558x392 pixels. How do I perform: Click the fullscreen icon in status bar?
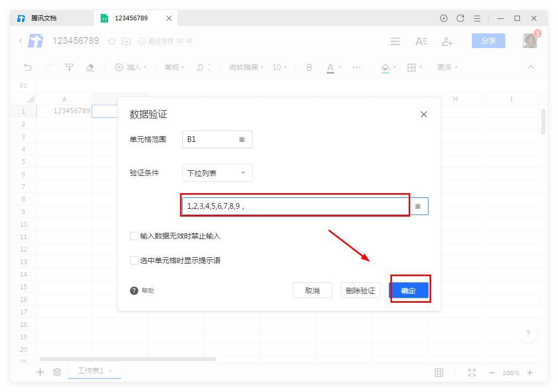pyautogui.click(x=471, y=373)
